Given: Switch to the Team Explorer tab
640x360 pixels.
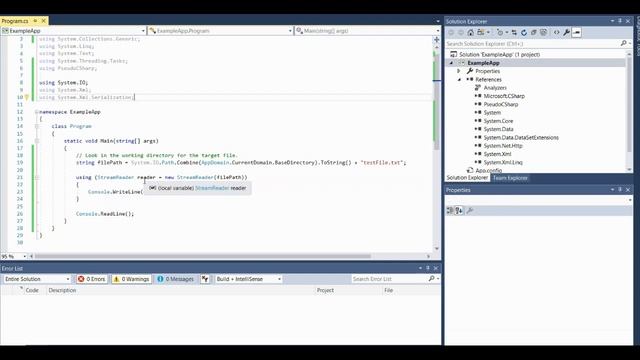Looking at the screenshot, I should click(x=510, y=178).
